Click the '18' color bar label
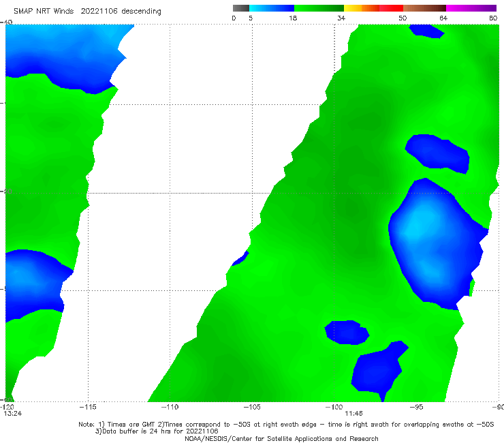504x443 pixels. tap(293, 18)
